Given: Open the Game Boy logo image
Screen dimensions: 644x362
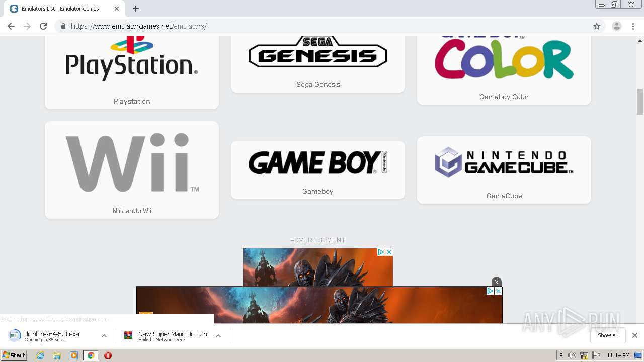Looking at the screenshot, I should [318, 162].
